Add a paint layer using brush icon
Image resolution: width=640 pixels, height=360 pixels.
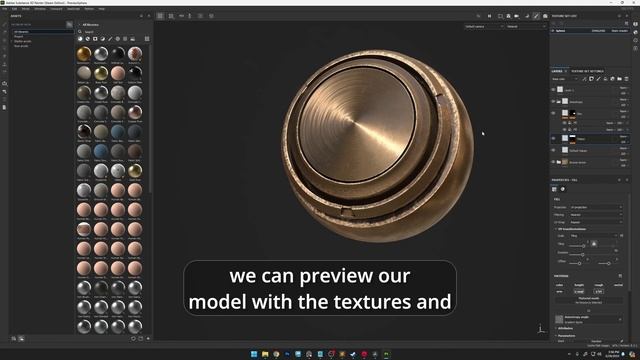[598, 79]
